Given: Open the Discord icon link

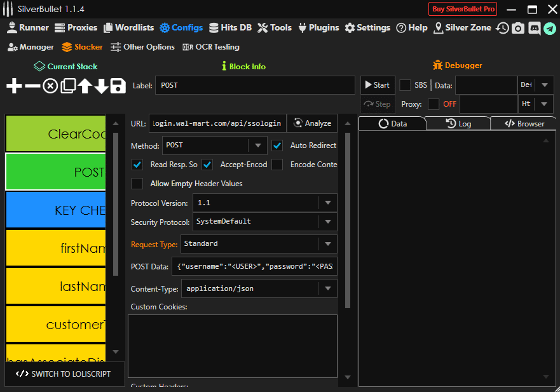Looking at the screenshot, I should pos(534,28).
